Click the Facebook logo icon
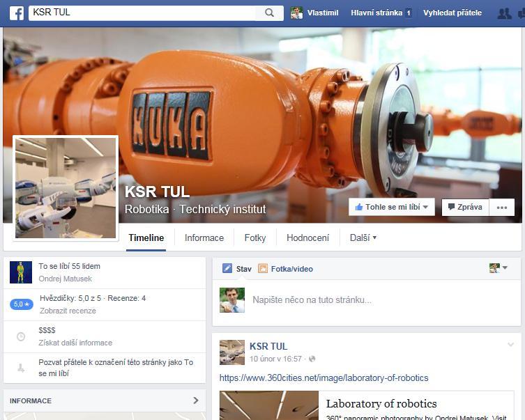This screenshot has height=420, width=525. [17, 13]
